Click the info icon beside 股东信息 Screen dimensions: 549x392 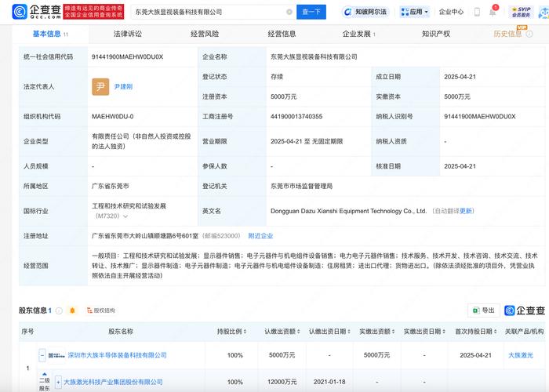[59, 310]
